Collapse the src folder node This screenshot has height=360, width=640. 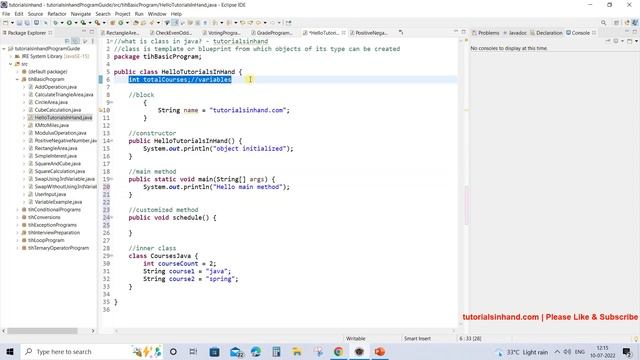point(11,64)
